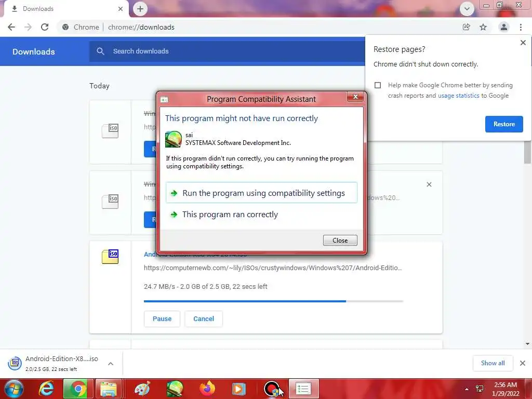The width and height of the screenshot is (532, 399).
Task: Close Program Compatibility Assistant with the X
Action: pyautogui.click(x=355, y=97)
